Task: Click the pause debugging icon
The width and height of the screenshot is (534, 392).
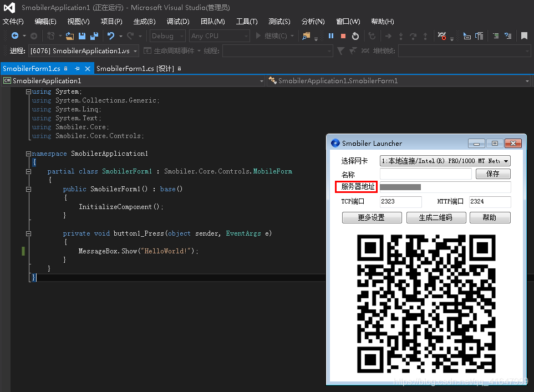Action: click(x=331, y=36)
